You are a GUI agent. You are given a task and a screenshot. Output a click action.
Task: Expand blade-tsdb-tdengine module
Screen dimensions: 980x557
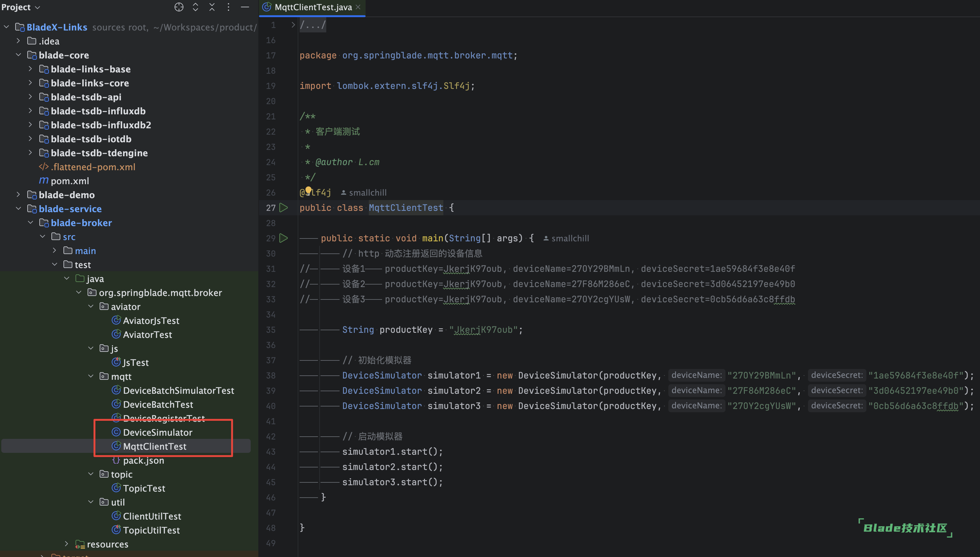[x=30, y=153]
